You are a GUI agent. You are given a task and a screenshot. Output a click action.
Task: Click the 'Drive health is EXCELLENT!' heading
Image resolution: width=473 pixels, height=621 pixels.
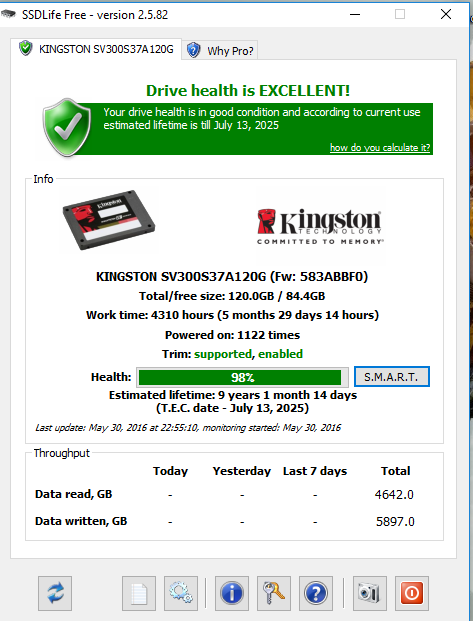248,91
